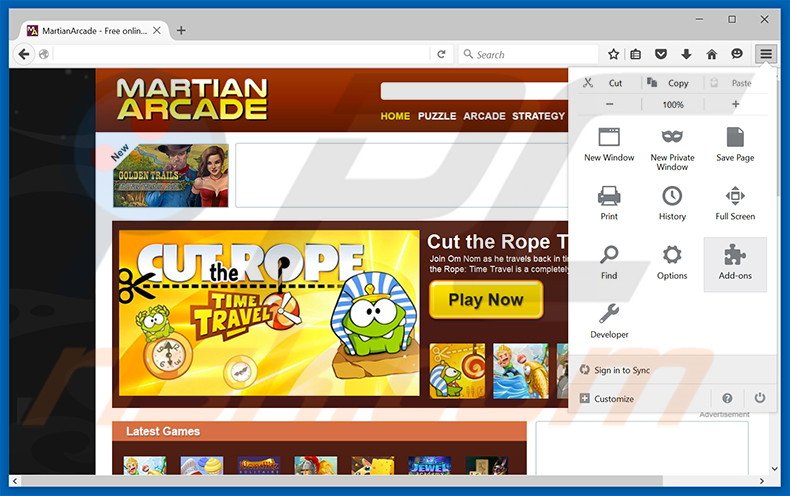The width and height of the screenshot is (790, 496).
Task: Open the Downloads arrow icon
Action: coord(686,54)
